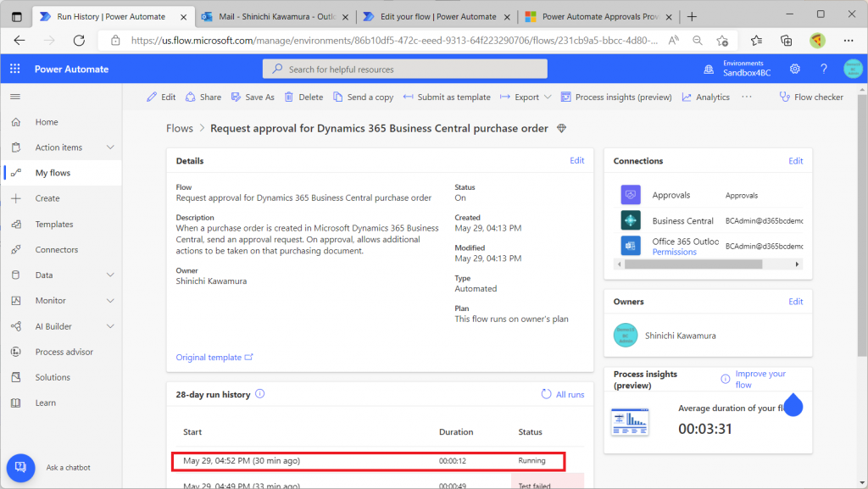Image resolution: width=868 pixels, height=489 pixels.
Task: Click the browser zoom magnifier icon
Action: point(698,41)
